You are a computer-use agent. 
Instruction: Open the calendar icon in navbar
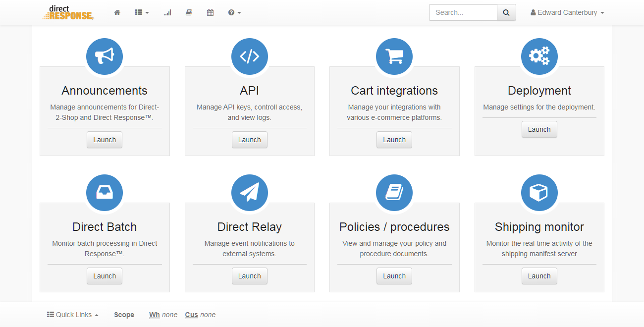click(x=210, y=12)
